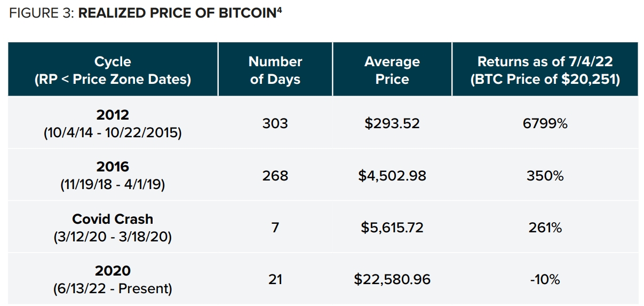644x306 pixels.
Task: Click the "Cycle" column header
Action: (113, 70)
